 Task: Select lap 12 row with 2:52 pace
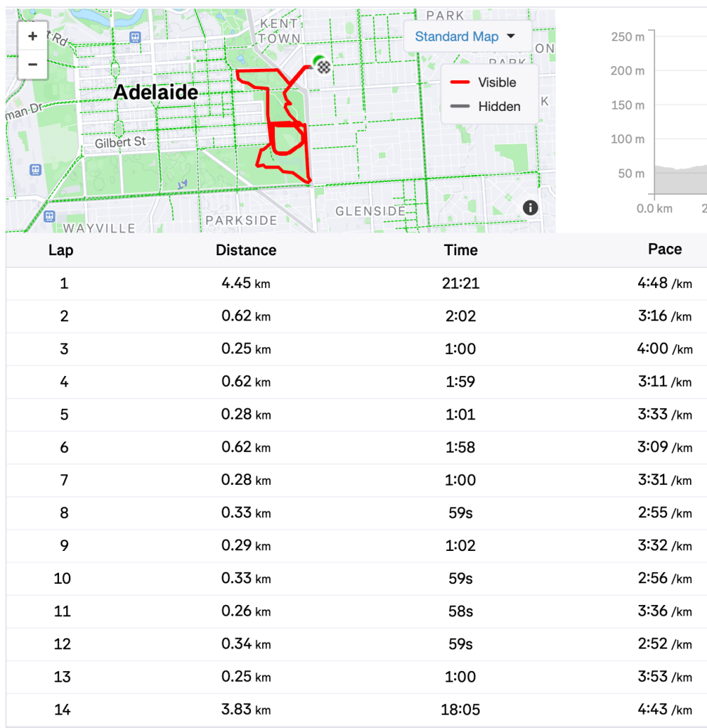[355, 644]
